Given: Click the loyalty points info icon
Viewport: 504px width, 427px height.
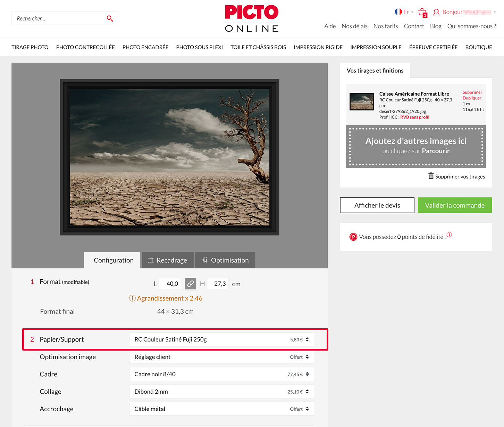Looking at the screenshot, I should coord(449,235).
